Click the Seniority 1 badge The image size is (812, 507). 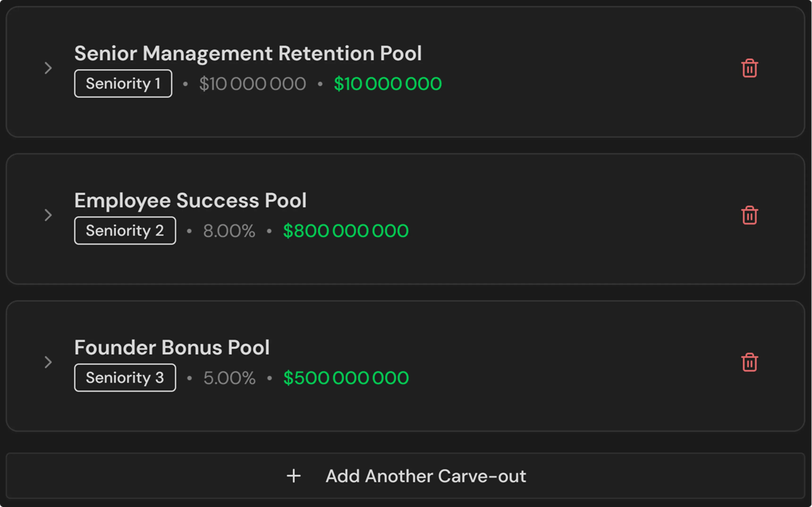tap(123, 83)
